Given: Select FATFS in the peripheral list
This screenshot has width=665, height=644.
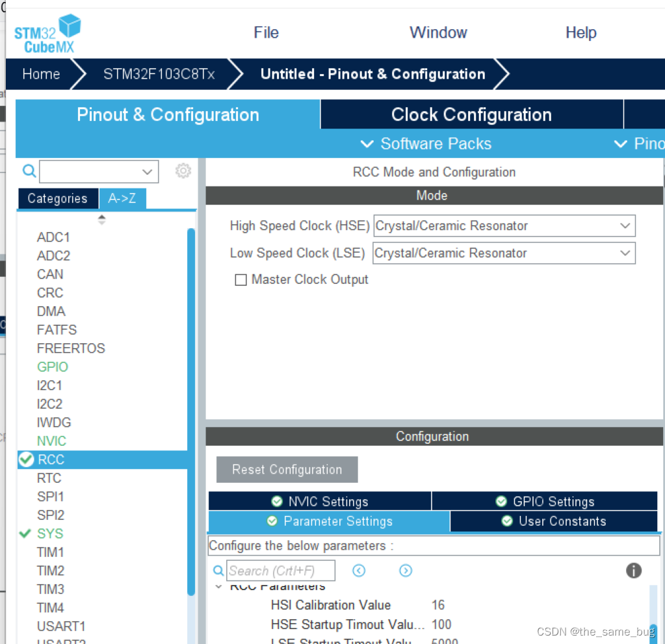Looking at the screenshot, I should [x=57, y=330].
